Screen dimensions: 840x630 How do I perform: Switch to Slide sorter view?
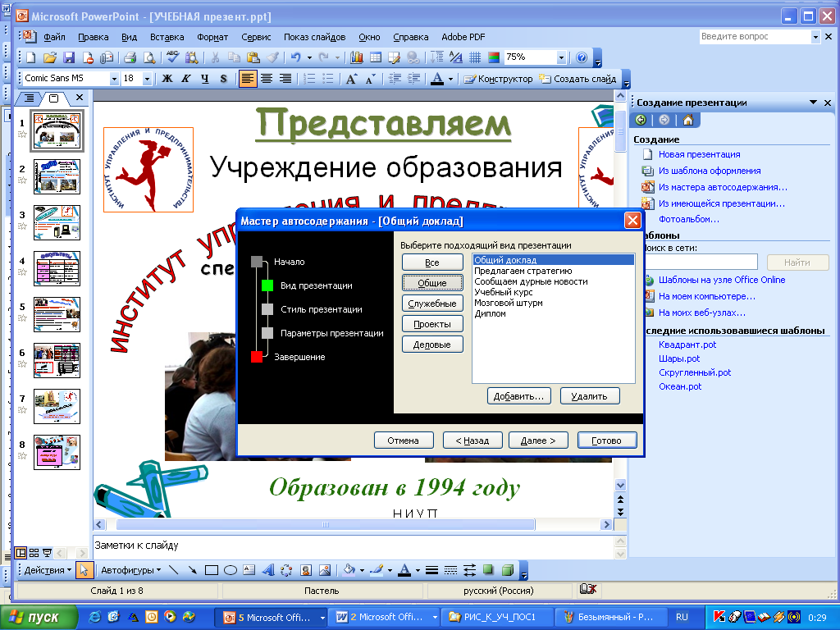[x=34, y=552]
